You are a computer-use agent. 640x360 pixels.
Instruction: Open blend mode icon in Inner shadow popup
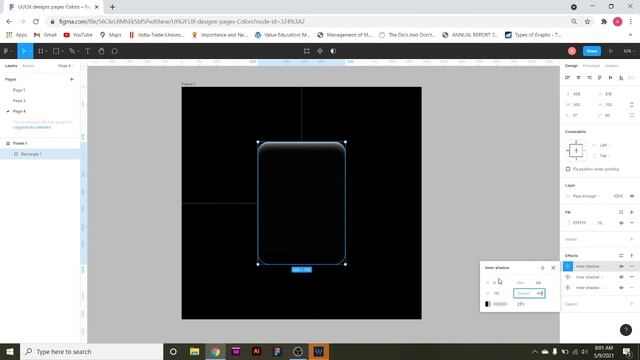pyautogui.click(x=542, y=268)
